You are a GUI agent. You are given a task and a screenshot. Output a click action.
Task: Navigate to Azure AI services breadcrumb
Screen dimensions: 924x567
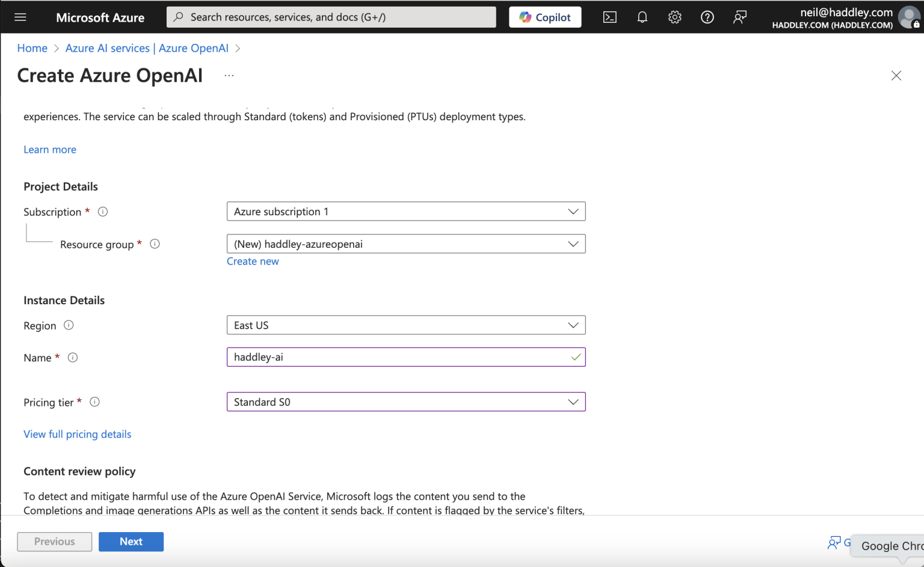tap(147, 48)
